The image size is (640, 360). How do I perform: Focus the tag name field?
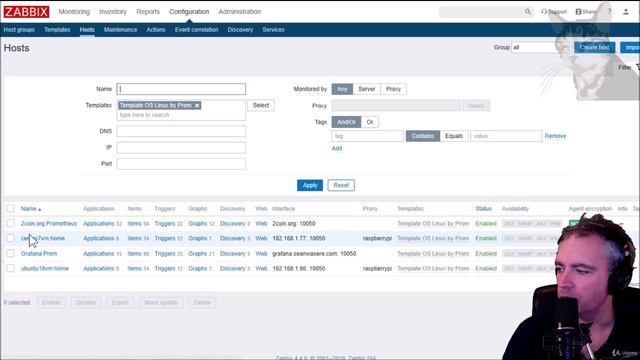(x=367, y=136)
